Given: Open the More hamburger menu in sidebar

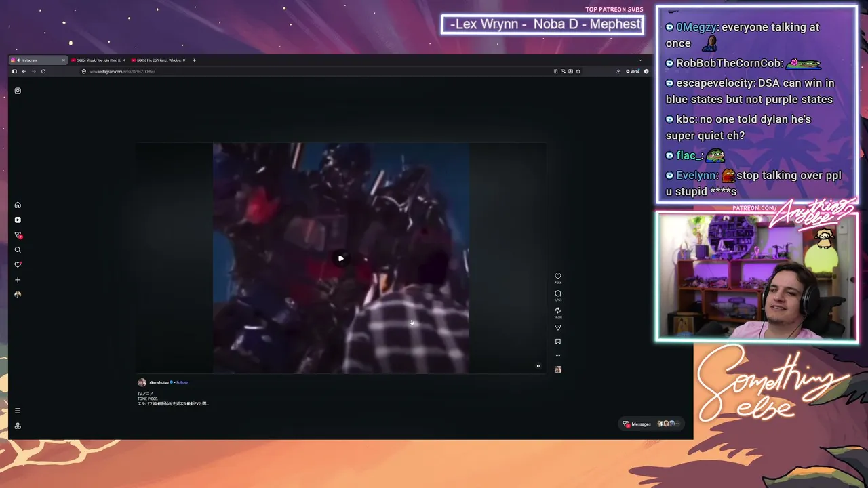Looking at the screenshot, I should pyautogui.click(x=18, y=411).
